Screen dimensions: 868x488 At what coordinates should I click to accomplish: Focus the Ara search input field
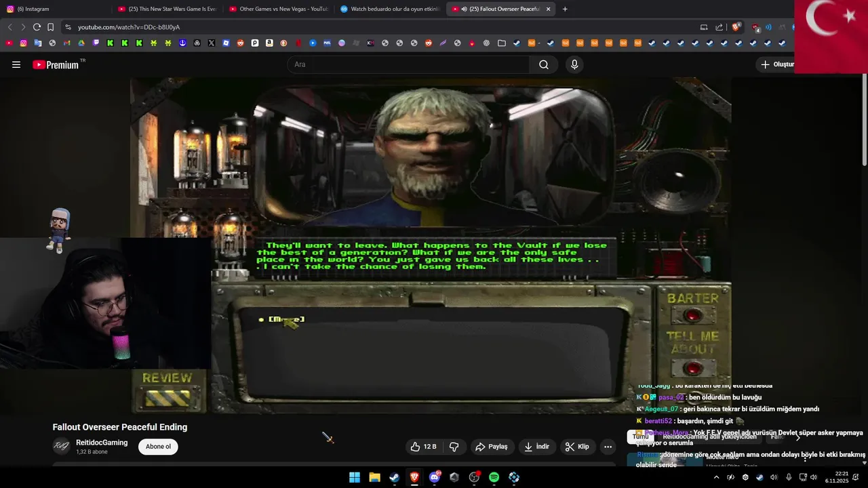point(408,64)
